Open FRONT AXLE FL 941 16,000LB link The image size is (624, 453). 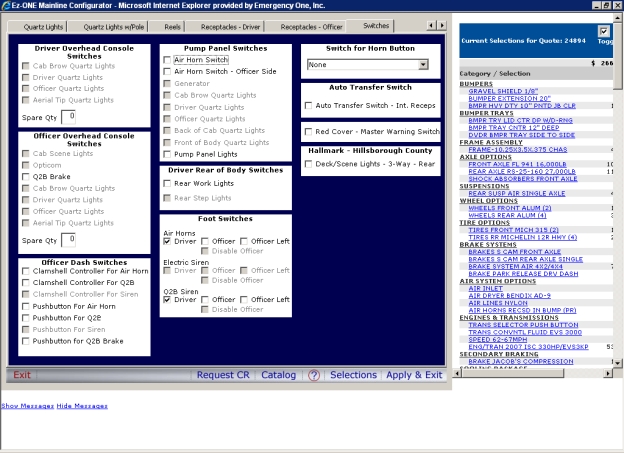[x=517, y=164]
